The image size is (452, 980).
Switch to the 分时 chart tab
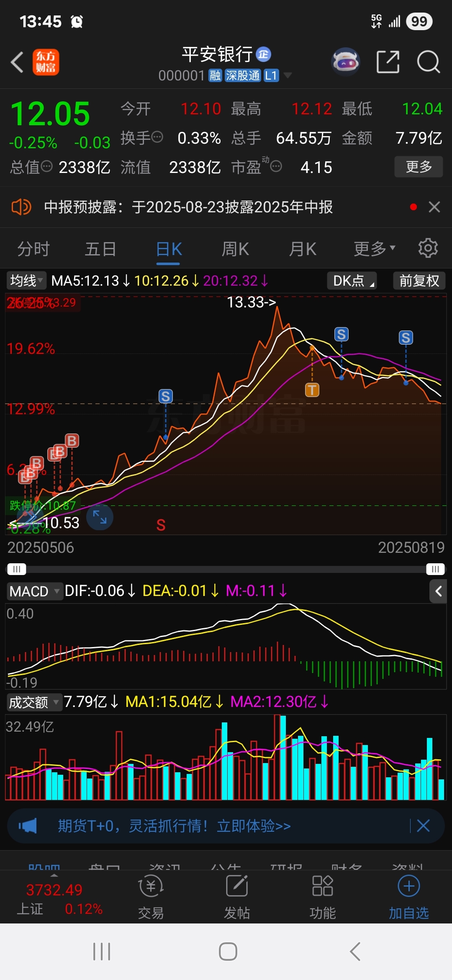point(33,249)
